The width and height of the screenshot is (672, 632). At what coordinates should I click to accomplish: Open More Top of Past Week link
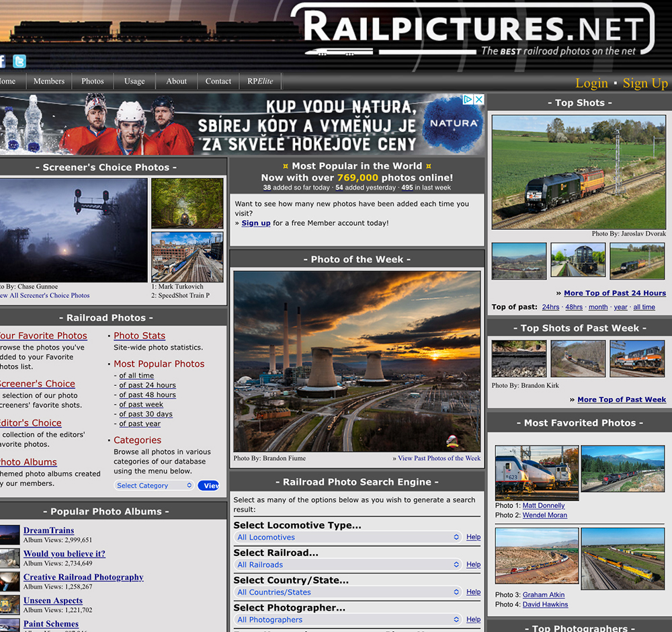pyautogui.click(x=622, y=399)
